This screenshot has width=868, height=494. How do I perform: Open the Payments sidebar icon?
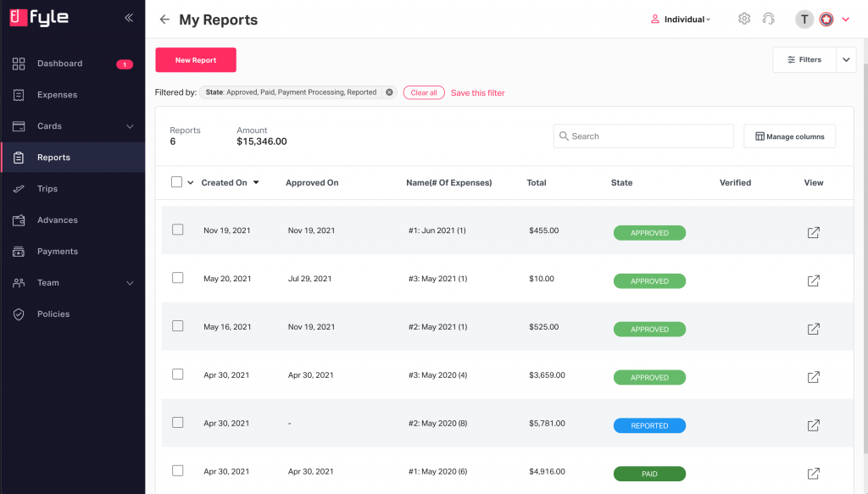point(19,251)
